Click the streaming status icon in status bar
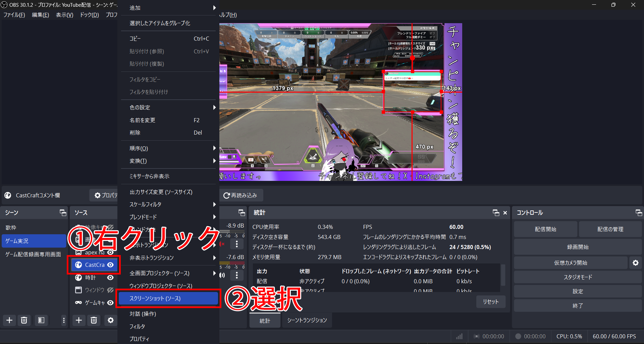 click(x=476, y=336)
